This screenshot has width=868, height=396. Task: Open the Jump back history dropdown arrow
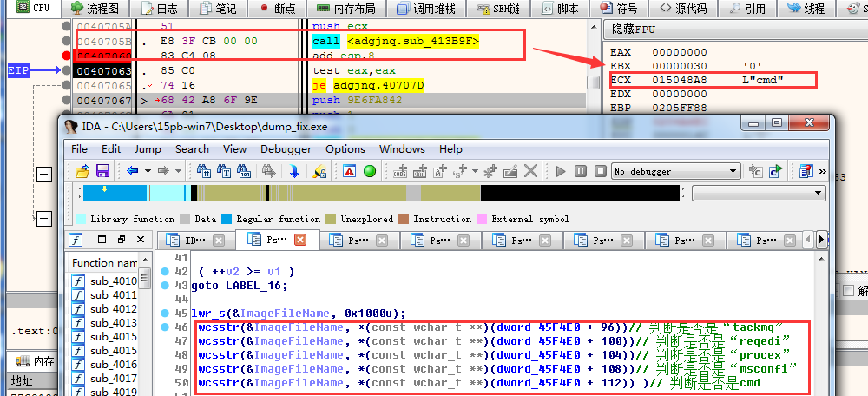[x=144, y=171]
